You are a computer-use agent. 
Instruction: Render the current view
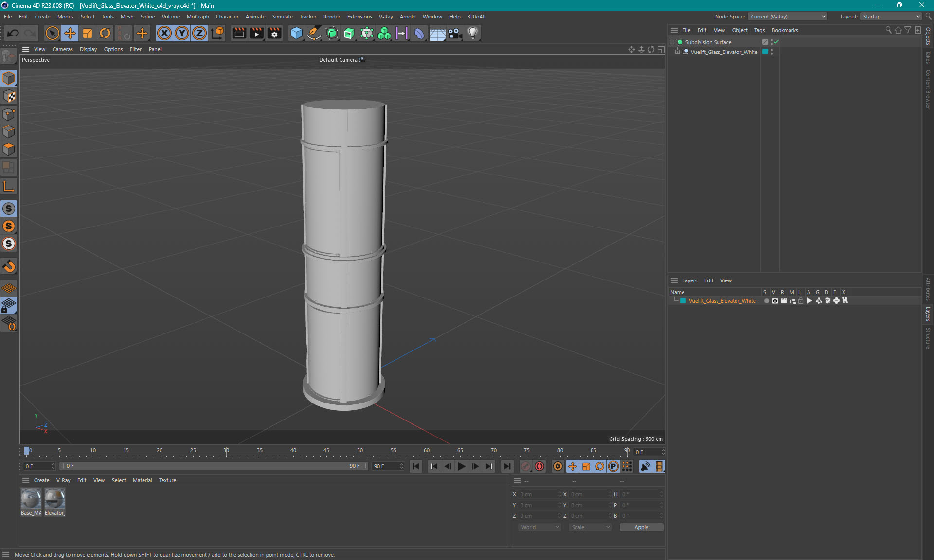click(239, 33)
